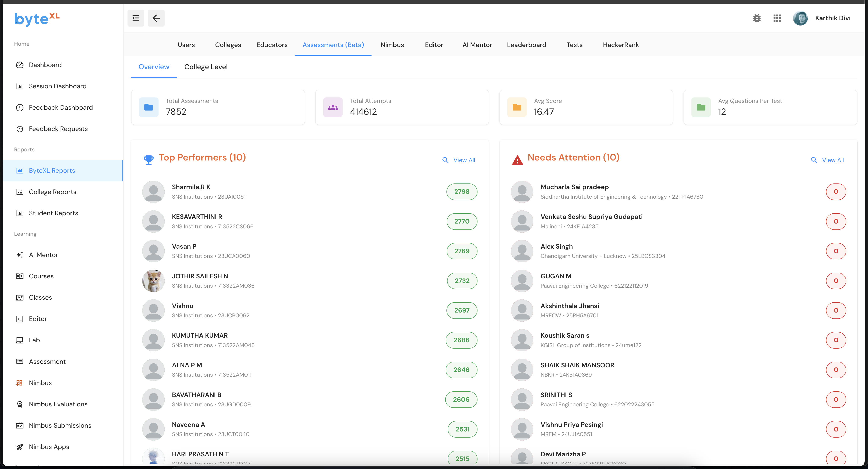The height and width of the screenshot is (469, 868).
Task: Open the bug report icon
Action: [x=757, y=18]
